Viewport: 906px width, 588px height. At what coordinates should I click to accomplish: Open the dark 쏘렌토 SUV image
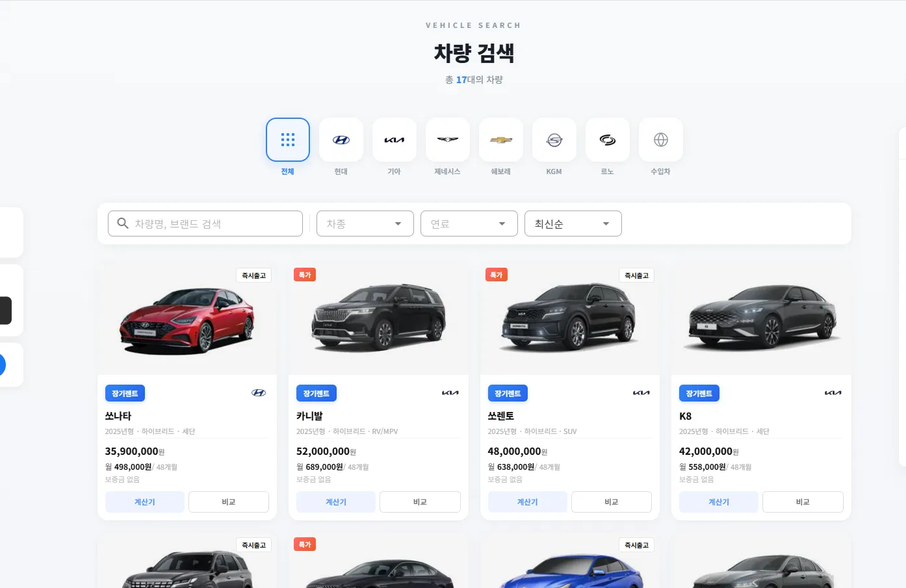point(569,317)
